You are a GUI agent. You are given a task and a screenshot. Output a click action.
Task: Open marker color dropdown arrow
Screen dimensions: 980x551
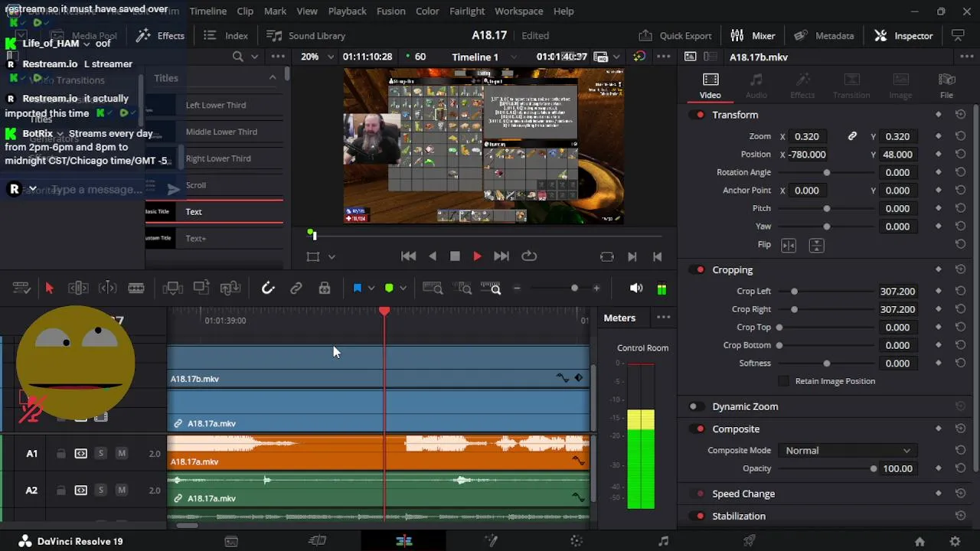(403, 289)
